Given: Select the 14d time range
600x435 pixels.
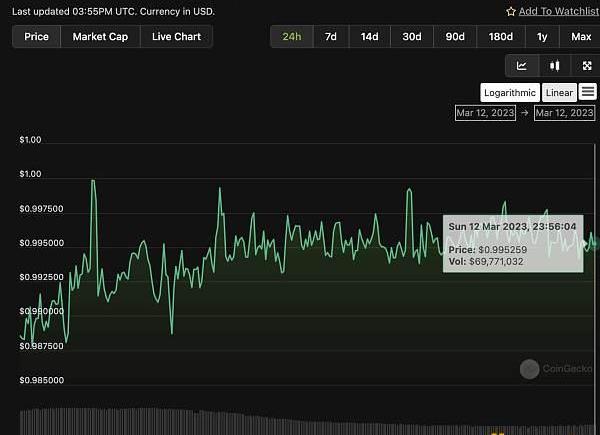Looking at the screenshot, I should (x=369, y=37).
